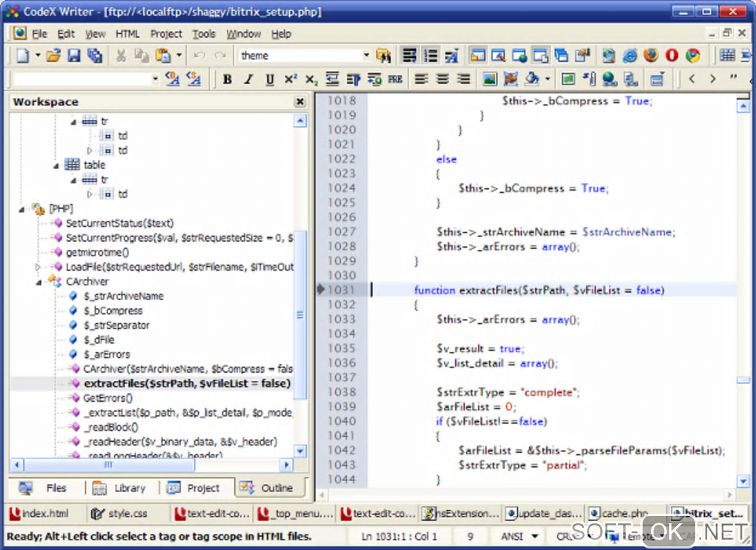
Task: Save the file with the floppy disk icon
Action: [74, 56]
